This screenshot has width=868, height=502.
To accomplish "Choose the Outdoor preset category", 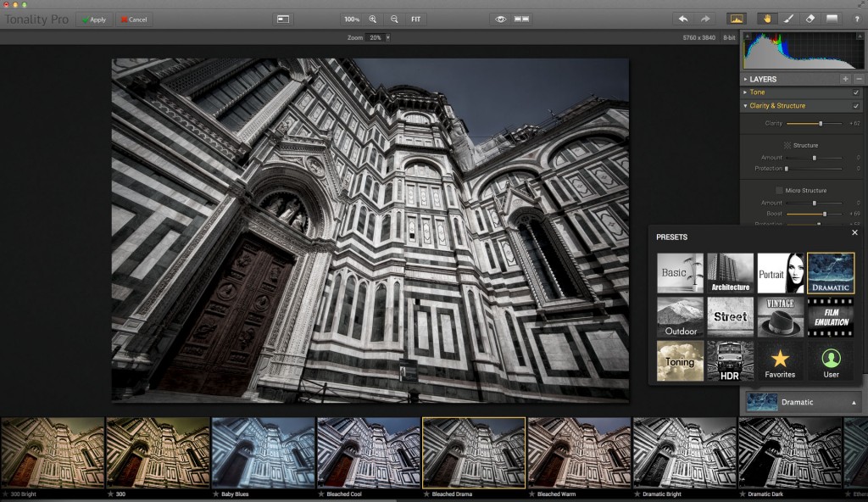I will click(x=680, y=317).
